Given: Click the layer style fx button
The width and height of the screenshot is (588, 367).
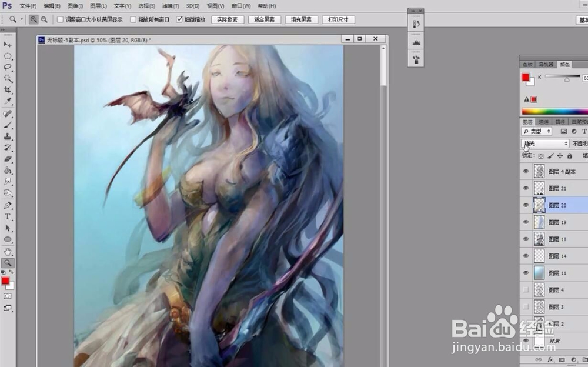Looking at the screenshot, I should tap(551, 359).
